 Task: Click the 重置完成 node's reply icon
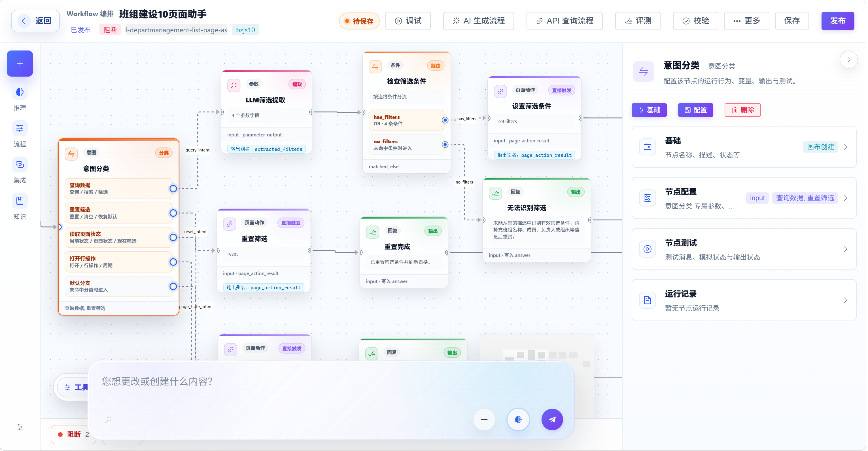372,232
